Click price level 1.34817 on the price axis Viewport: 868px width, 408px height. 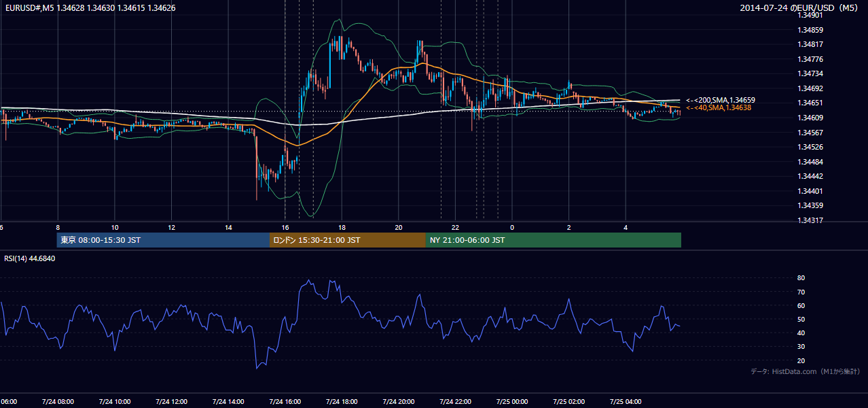click(811, 45)
